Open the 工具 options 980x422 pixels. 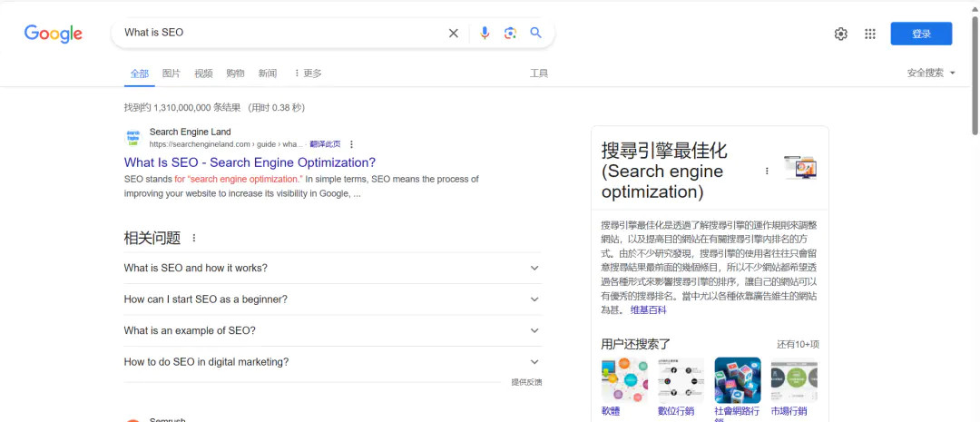pyautogui.click(x=539, y=74)
